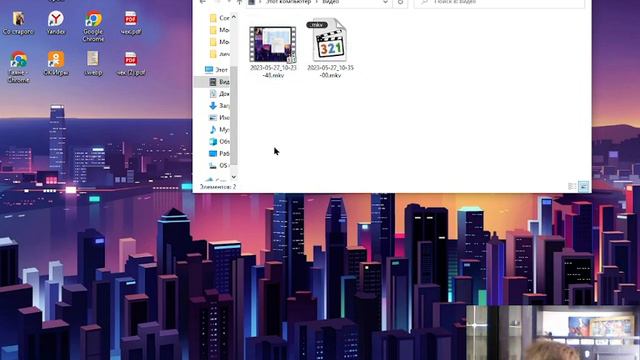Open the OS (C:) drive in sidebar
640x360 pixels.
point(219,165)
